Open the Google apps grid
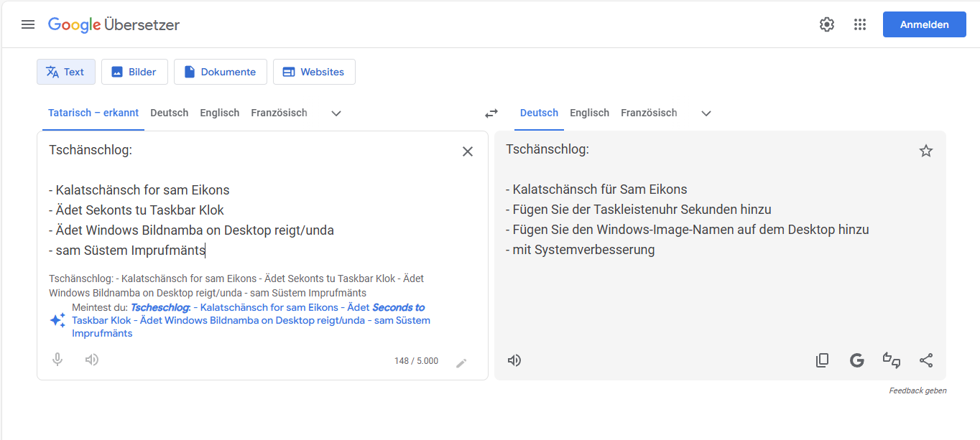This screenshot has height=440, width=980. [860, 24]
